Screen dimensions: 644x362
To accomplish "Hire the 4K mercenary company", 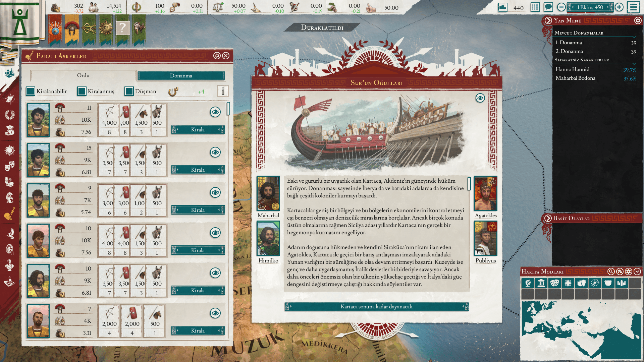I will click(x=198, y=331).
